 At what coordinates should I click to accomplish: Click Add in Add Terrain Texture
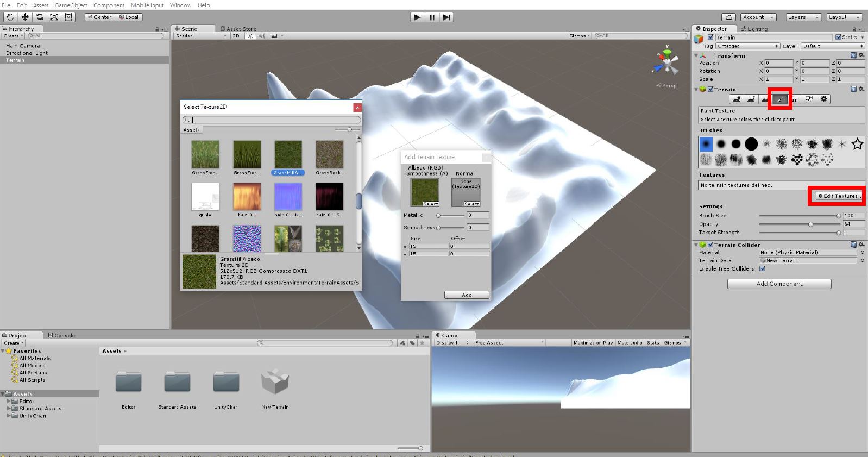467,295
